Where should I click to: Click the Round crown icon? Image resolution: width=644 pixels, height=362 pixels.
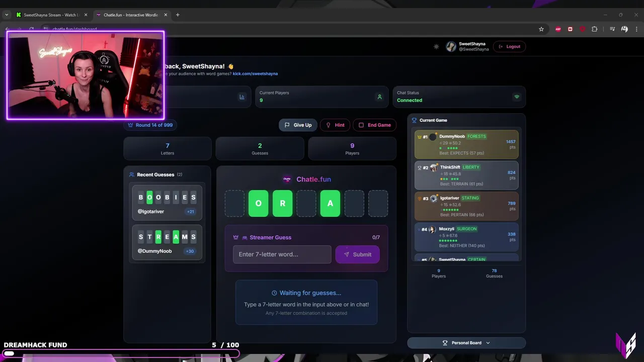click(130, 125)
